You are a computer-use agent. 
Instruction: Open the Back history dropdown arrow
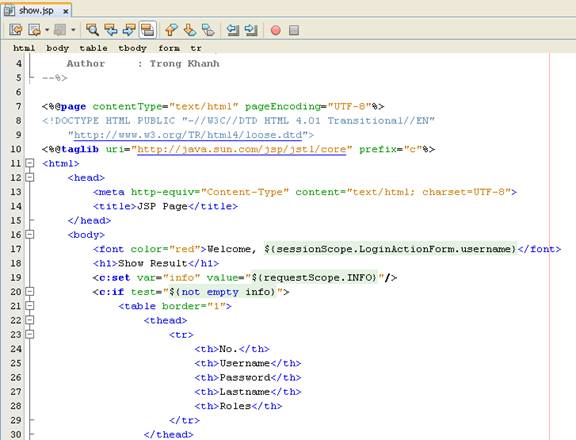[47, 30]
